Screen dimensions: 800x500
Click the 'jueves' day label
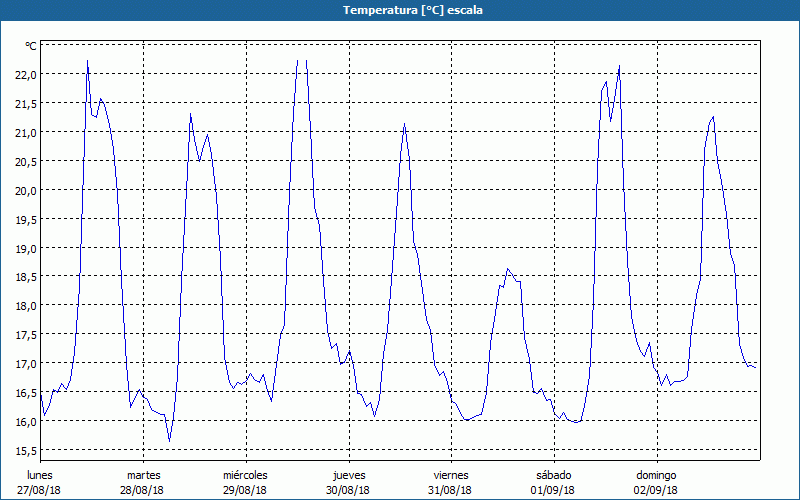[349, 475]
